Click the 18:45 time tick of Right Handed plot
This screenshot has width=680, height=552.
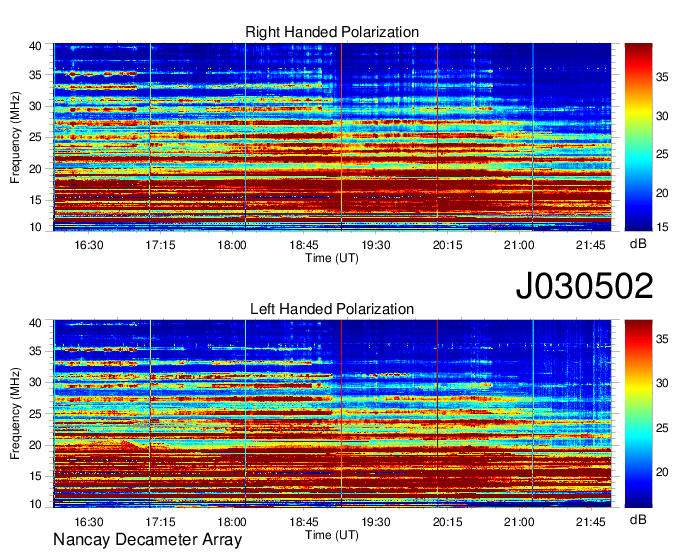tap(304, 245)
